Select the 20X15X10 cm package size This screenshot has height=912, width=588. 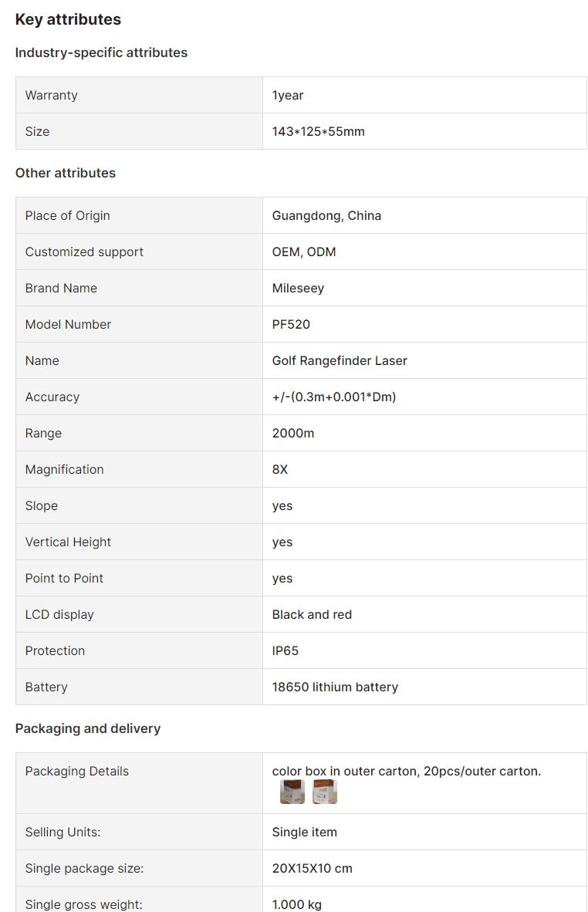tap(312, 868)
